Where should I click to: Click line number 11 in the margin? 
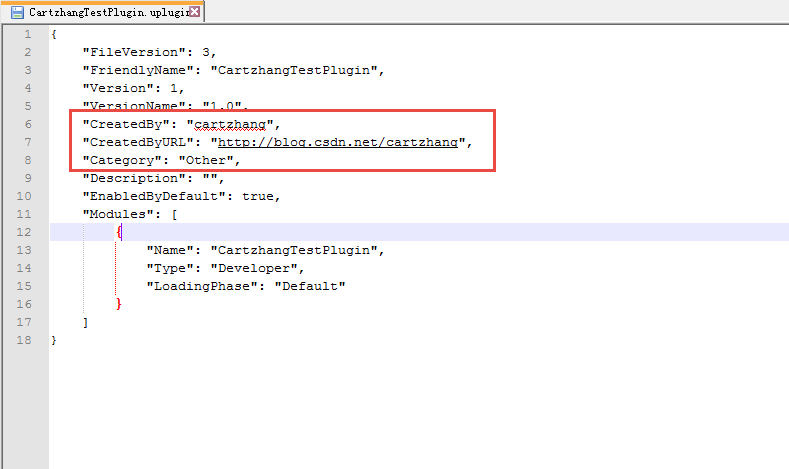click(x=24, y=214)
